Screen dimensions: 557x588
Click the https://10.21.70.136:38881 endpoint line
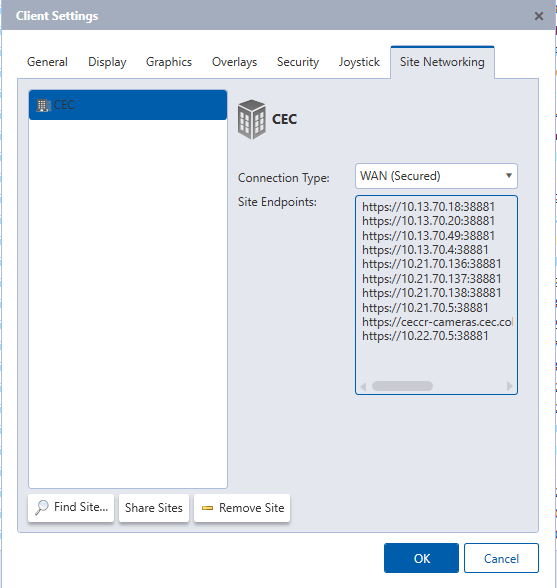[431, 264]
